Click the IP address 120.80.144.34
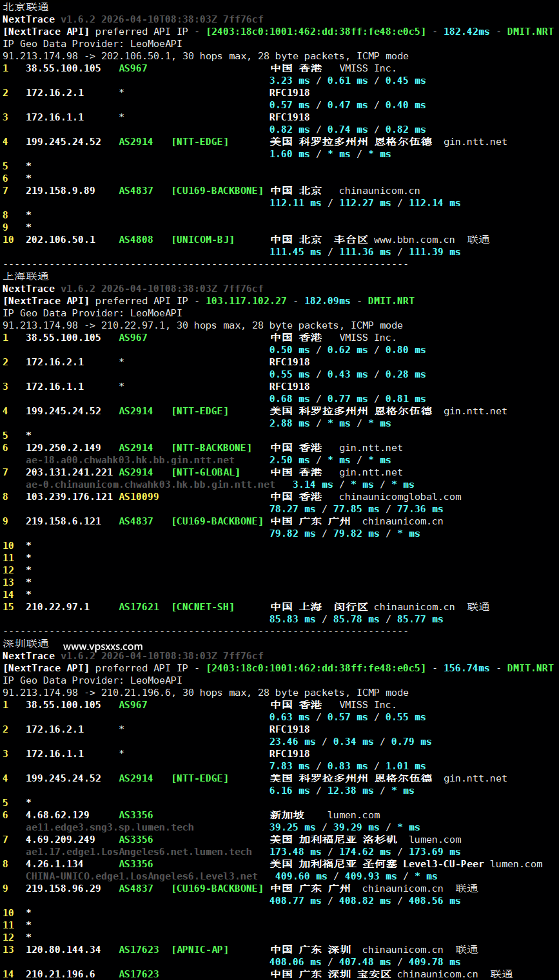Viewport: 559px width, 980px height. [63, 950]
